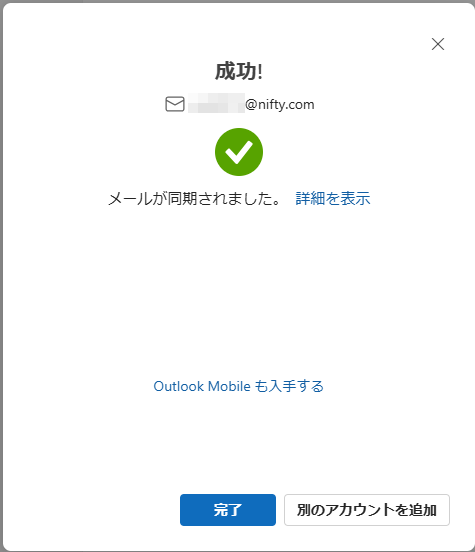Screen dimensions: 475x552
Task: Click the word メール at start of sync message
Action: [130, 199]
